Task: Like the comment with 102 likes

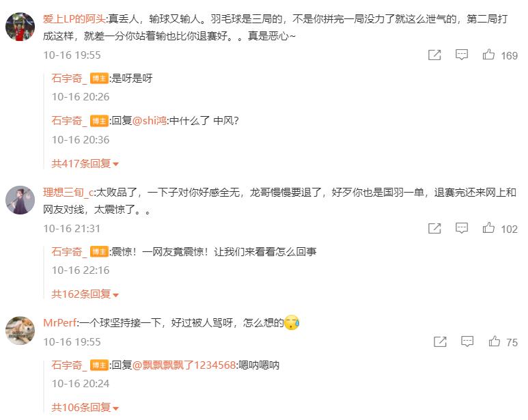Action: tap(488, 228)
